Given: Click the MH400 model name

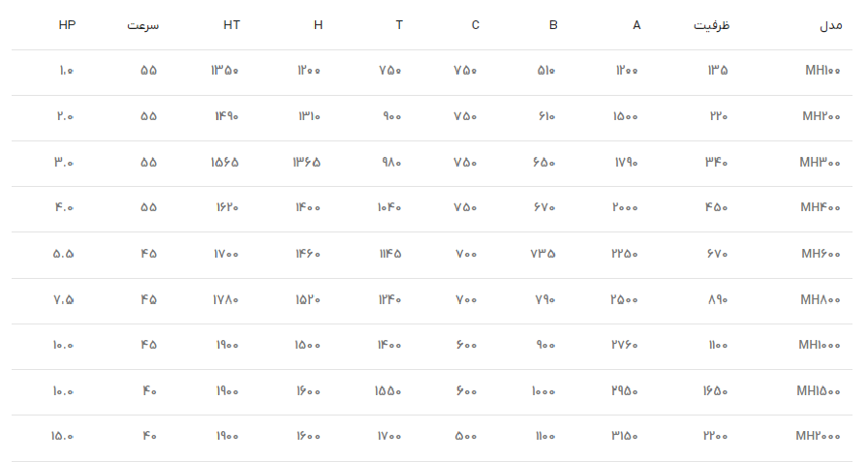Looking at the screenshot, I should (x=824, y=207).
